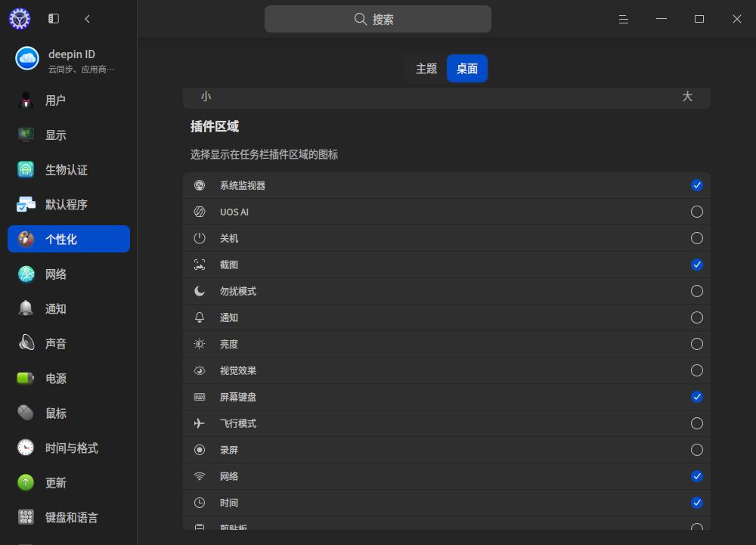Click the 录屏 record icon in list
Viewport: 756px width, 545px height.
pyautogui.click(x=200, y=450)
